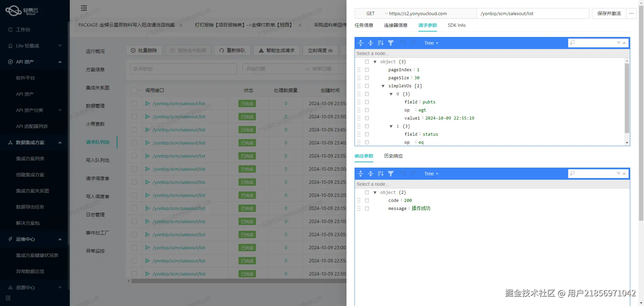Close the PACKAGE-金蝶云星辰 tab
644x306 pixels.
point(181,25)
